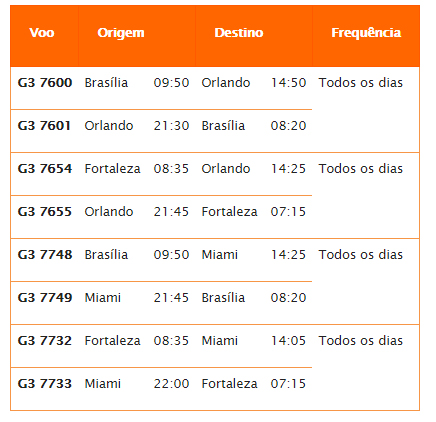Click Todos os dias for G3 7732
This screenshot has width=436, height=422.
coord(361,341)
